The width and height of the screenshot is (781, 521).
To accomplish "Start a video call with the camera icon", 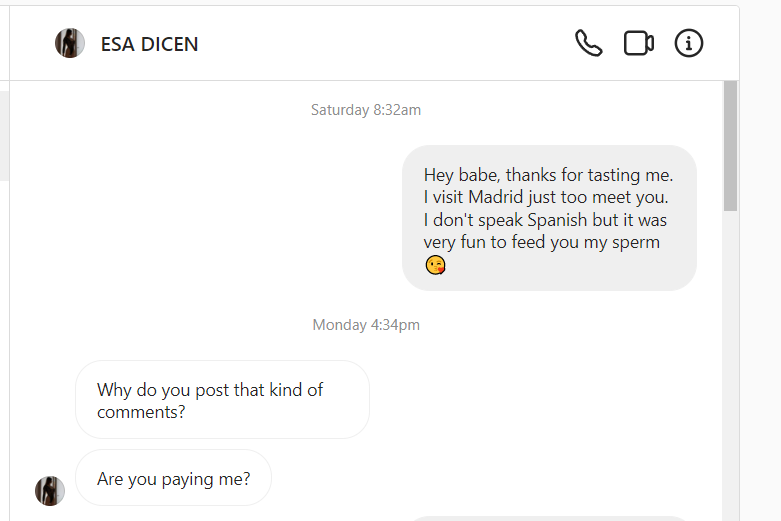I will [638, 43].
